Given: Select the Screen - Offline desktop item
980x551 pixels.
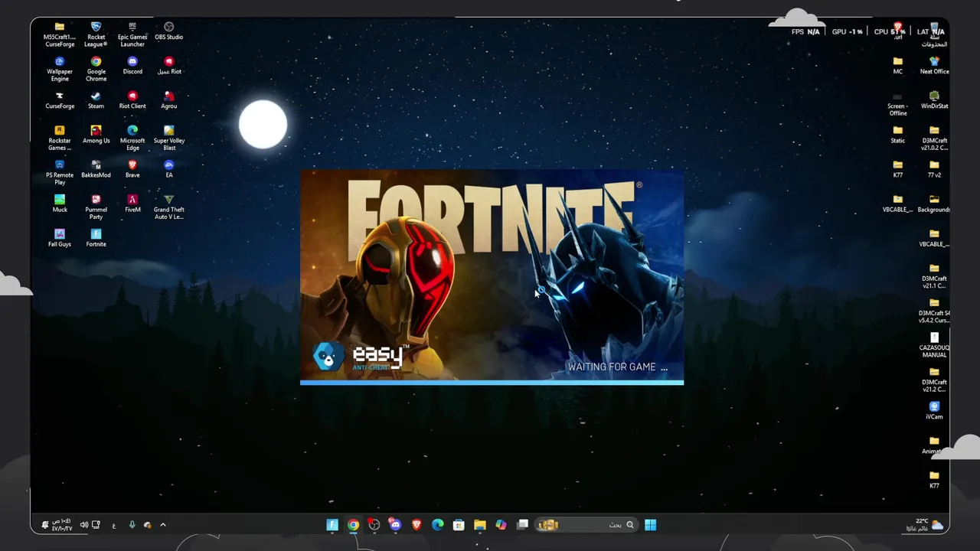Looking at the screenshot, I should [898, 103].
